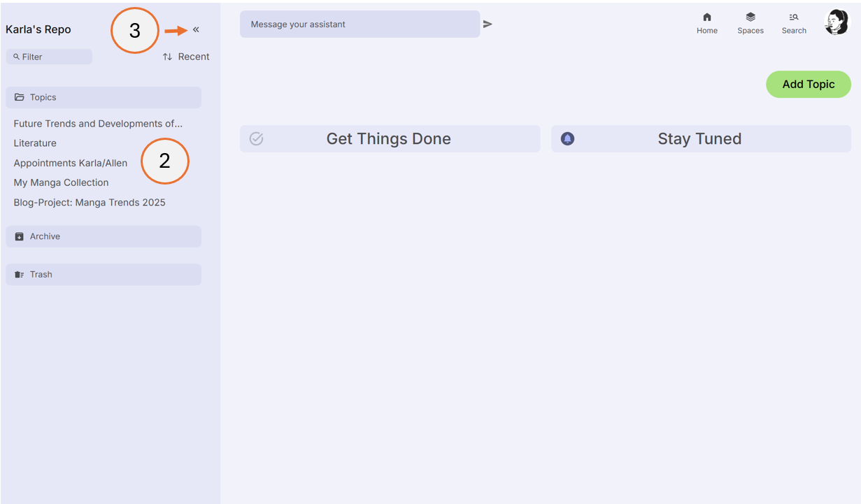Click the send message arrow icon

coord(488,23)
